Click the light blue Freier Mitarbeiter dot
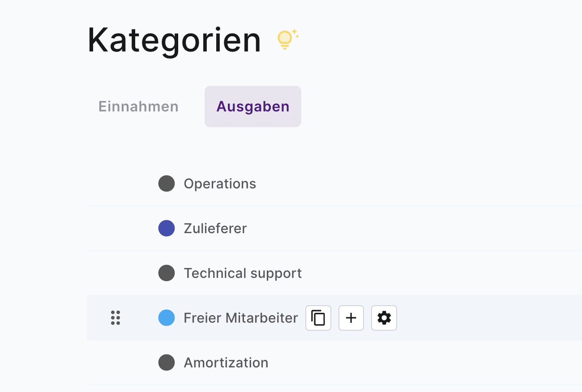Screen dimensions: 582x392 tap(167, 318)
